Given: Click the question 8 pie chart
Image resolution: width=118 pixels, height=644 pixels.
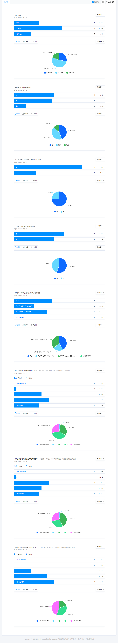Looking at the screenshot, I should 59,608.
